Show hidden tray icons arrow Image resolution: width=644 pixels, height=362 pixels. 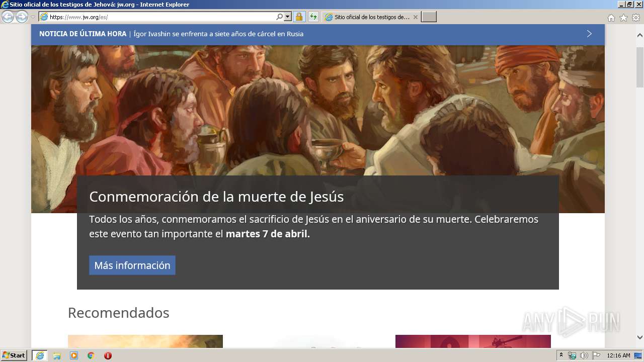point(561,355)
